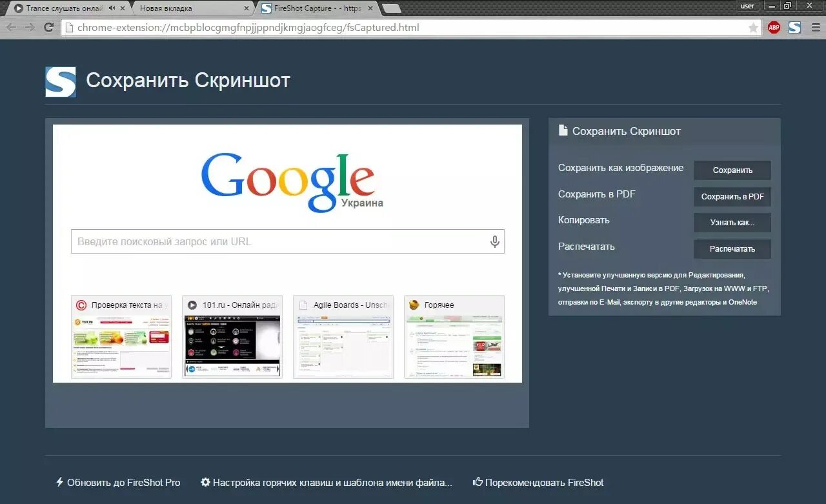Open the Adblock Plus extension icon
Screen dimensions: 826x504
774,27
